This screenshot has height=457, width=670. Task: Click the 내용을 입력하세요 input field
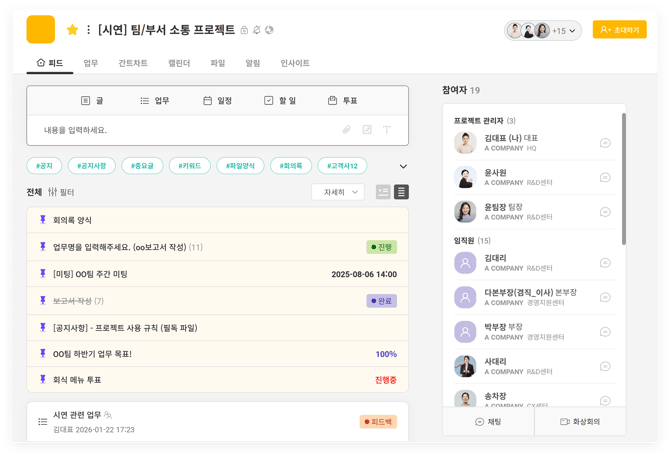tap(180, 130)
